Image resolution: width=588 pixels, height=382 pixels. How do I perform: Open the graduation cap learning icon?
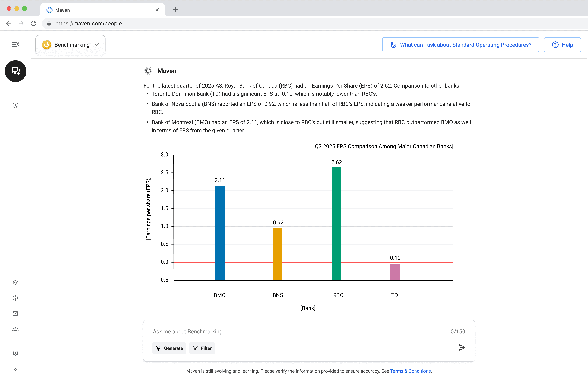coord(16,282)
